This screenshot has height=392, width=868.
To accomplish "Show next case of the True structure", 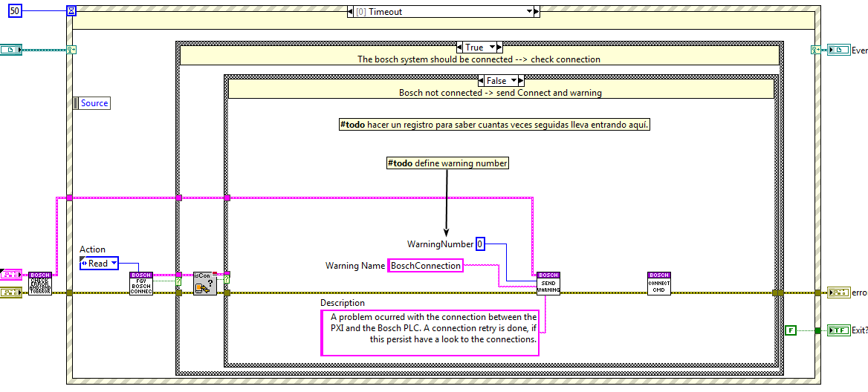I will 499,48.
